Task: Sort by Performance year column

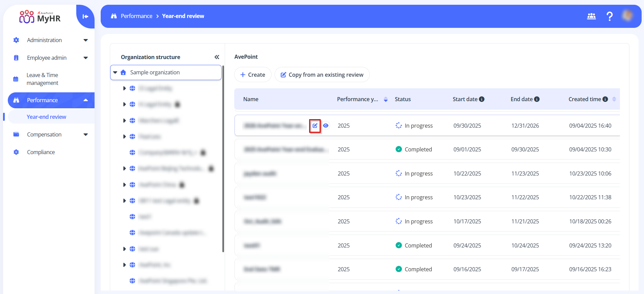Action: (x=386, y=99)
